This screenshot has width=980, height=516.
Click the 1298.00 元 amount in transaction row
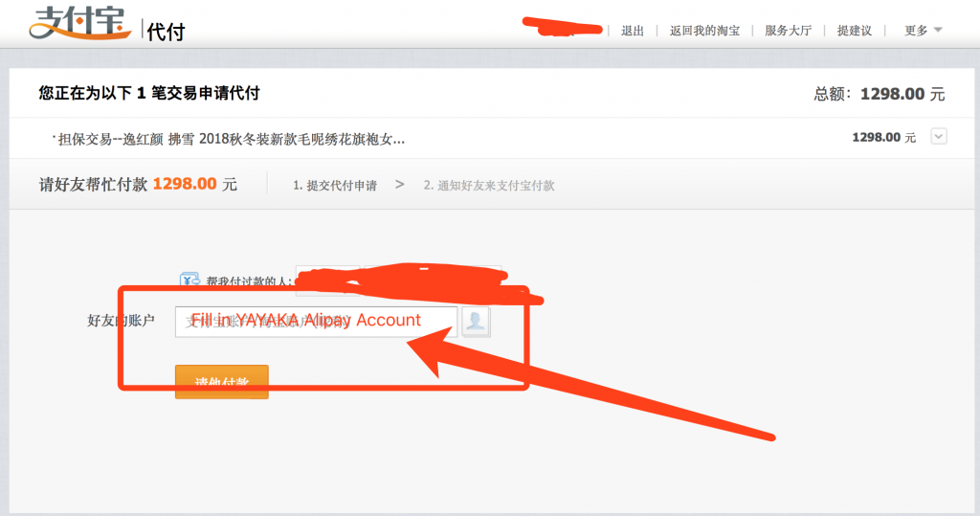(883, 137)
